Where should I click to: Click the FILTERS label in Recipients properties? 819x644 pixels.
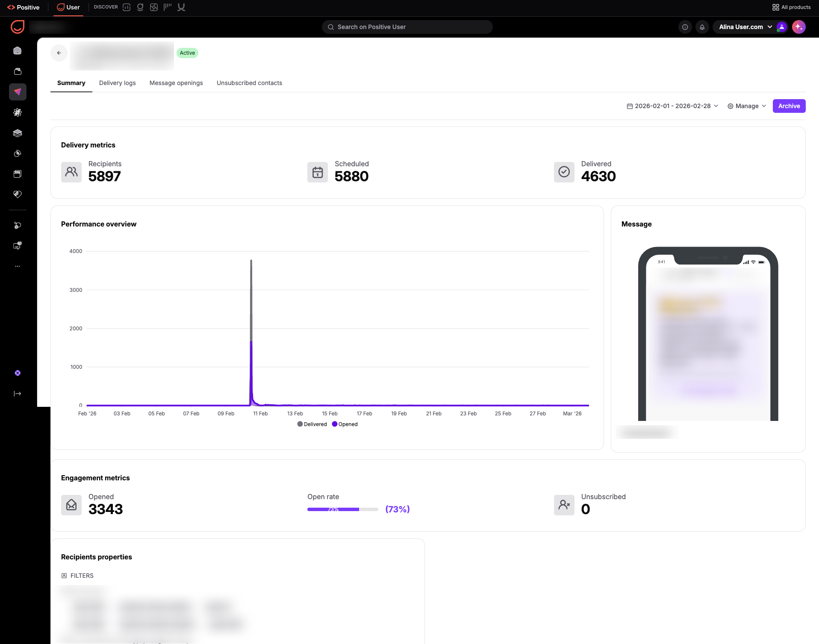click(77, 576)
